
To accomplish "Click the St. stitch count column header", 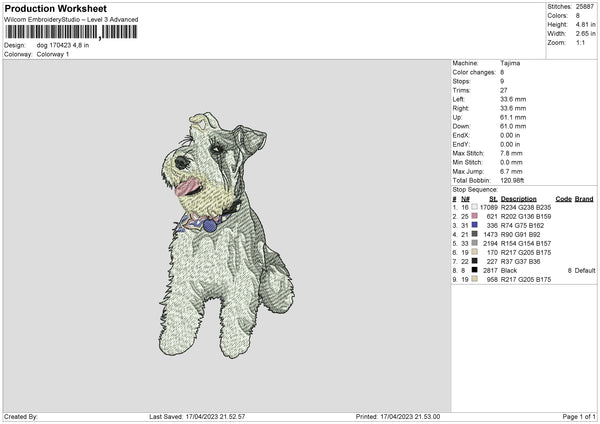I will [493, 198].
